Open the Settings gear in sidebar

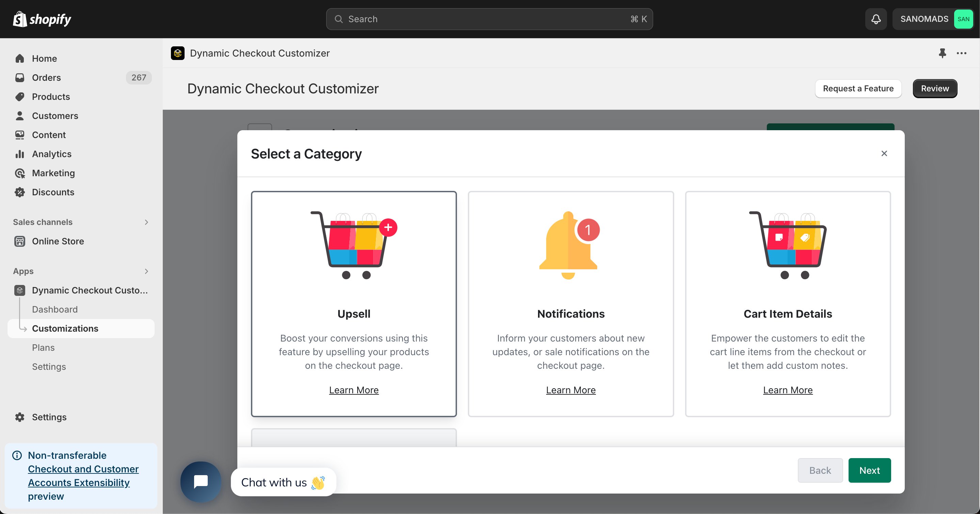[x=20, y=417]
